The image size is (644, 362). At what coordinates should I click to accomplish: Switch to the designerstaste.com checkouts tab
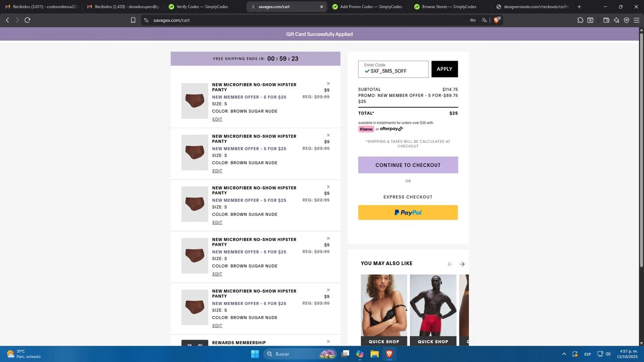tap(532, 7)
